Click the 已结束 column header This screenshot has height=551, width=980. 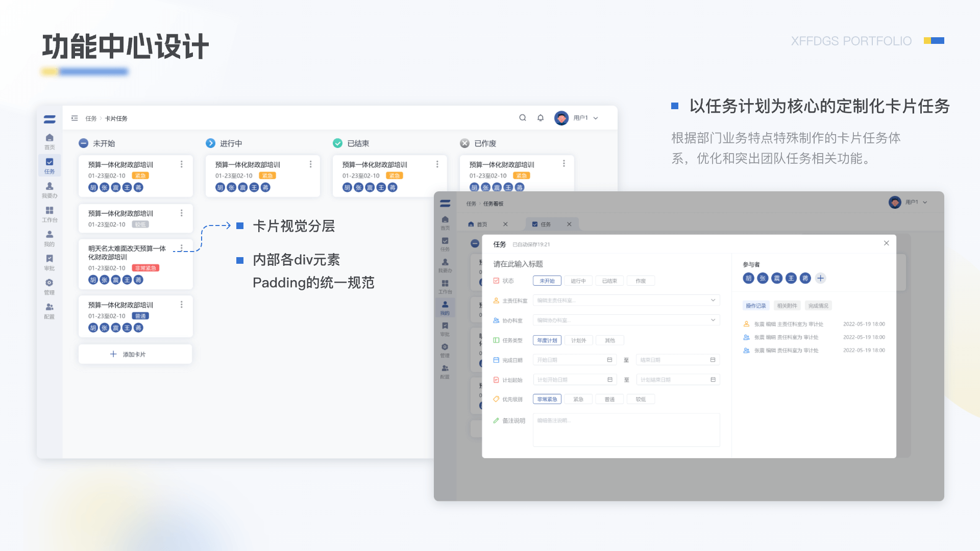coord(351,143)
